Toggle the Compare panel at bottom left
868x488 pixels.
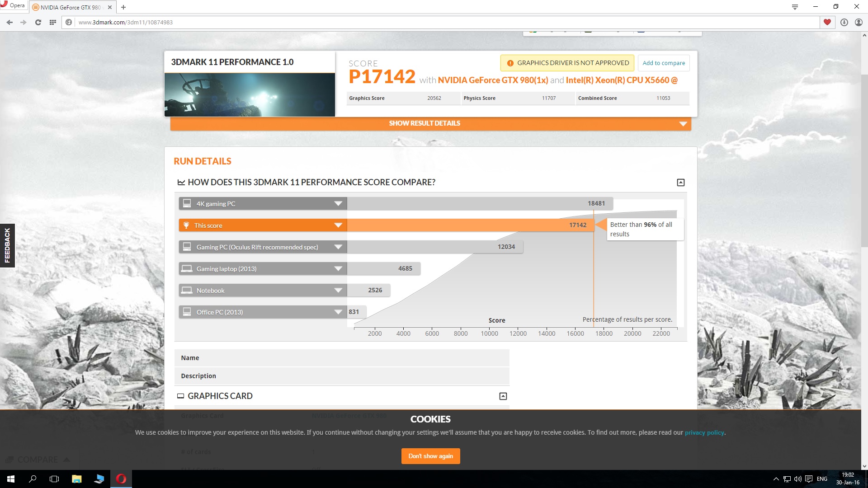tap(38, 460)
